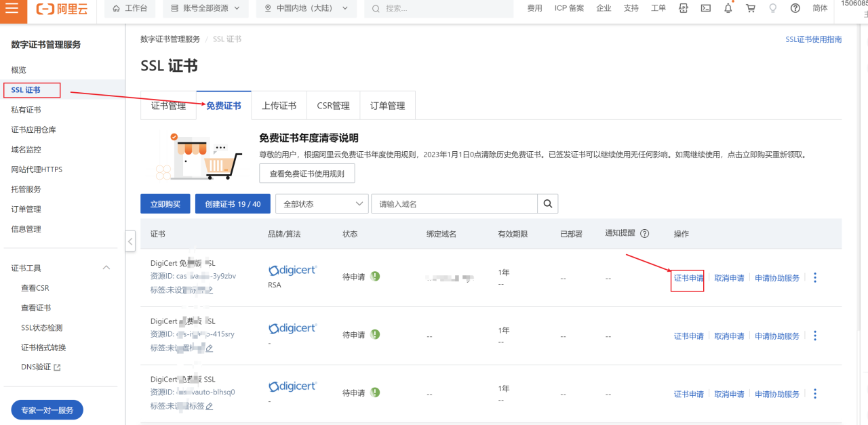
Task: Click the status alert icon in the blhsq0 row
Action: 375,392
